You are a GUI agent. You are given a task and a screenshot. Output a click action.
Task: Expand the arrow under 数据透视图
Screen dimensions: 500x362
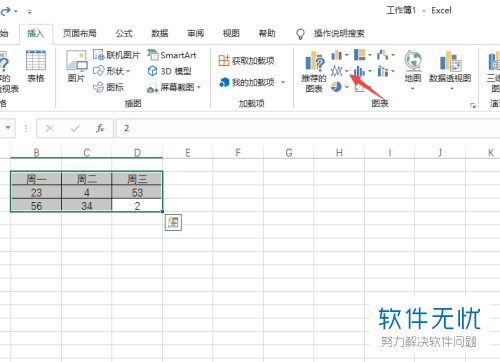click(452, 89)
